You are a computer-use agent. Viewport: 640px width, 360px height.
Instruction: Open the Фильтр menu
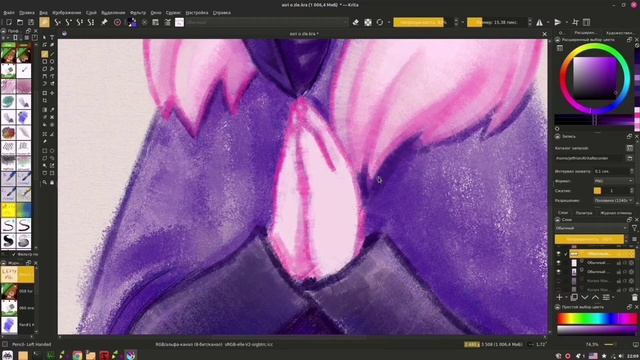(x=138, y=13)
